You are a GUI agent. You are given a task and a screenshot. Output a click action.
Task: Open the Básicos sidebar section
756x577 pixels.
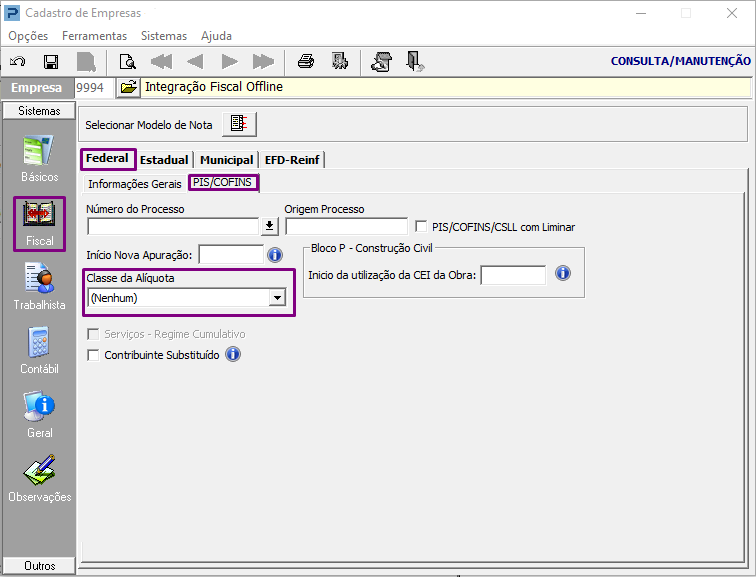[39, 159]
